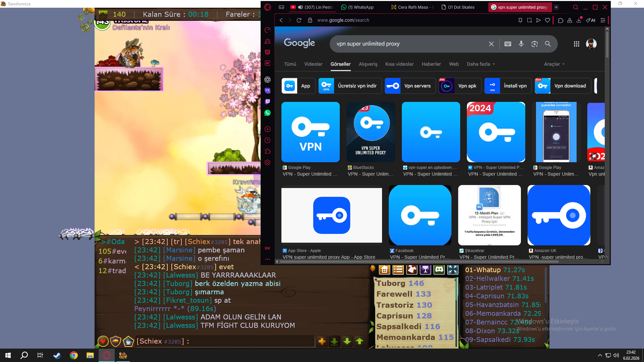The width and height of the screenshot is (644, 362).
Task: Reload the Google search page
Action: pos(299,20)
